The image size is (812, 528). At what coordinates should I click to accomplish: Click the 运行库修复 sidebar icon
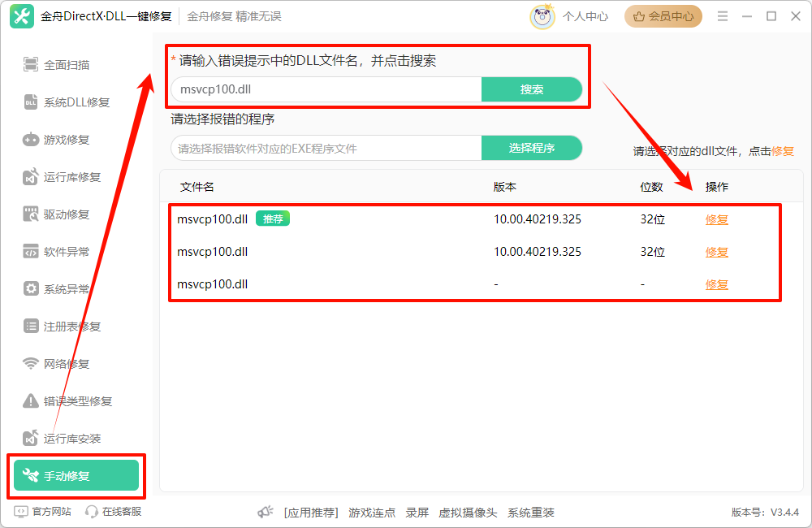pos(31,177)
